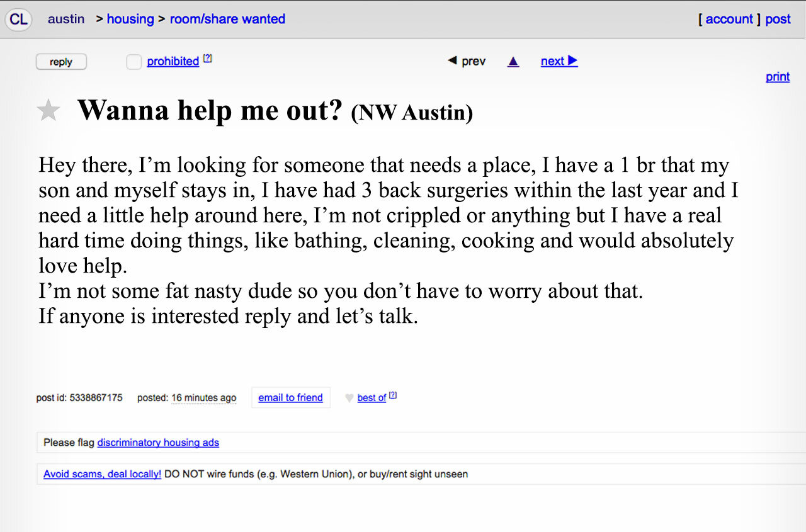Start a new post
The width and height of the screenshot is (806, 532).
point(778,19)
